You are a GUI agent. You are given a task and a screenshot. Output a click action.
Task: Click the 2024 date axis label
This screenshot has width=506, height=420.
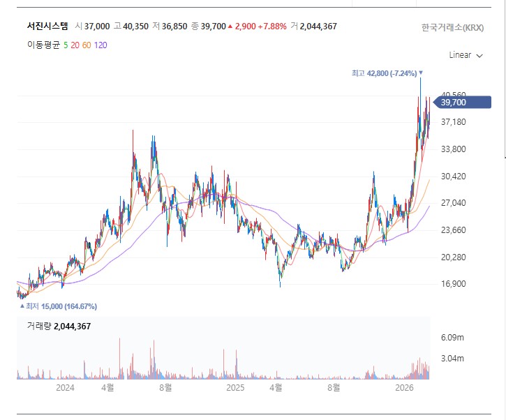pos(65,388)
